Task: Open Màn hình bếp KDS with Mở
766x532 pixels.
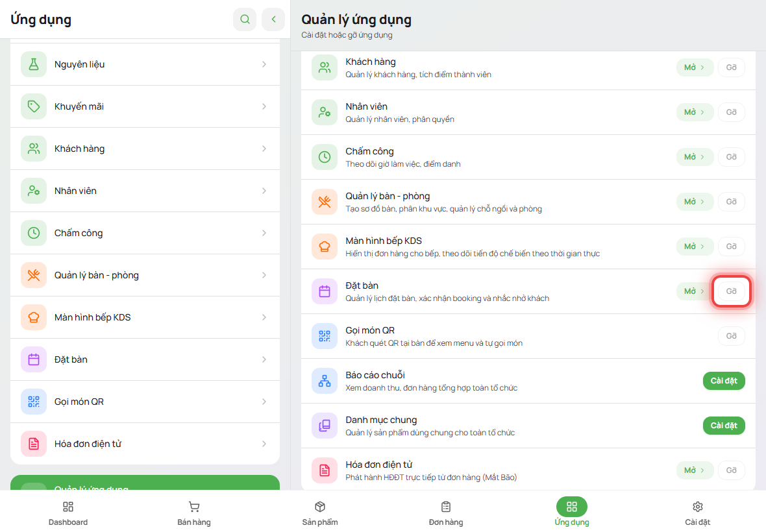Action: point(695,247)
